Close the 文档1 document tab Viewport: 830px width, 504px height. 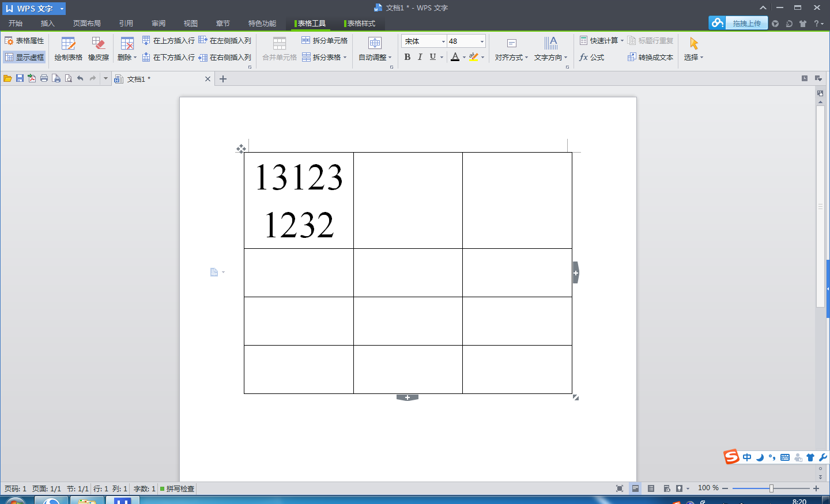(x=207, y=79)
